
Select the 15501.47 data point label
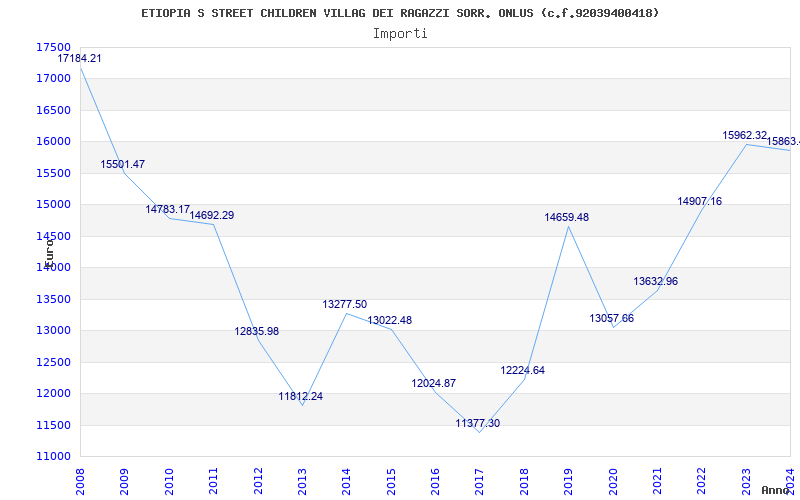click(x=123, y=164)
